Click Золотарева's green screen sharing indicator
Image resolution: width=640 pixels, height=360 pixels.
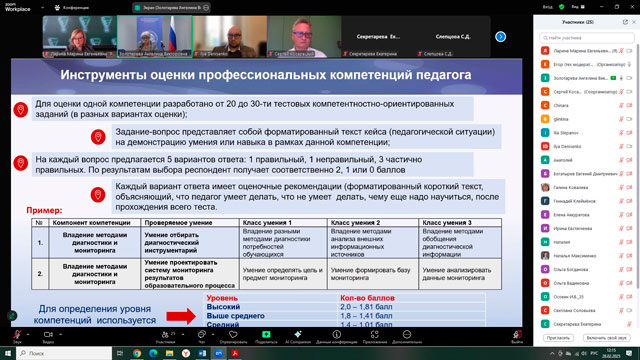click(613, 78)
